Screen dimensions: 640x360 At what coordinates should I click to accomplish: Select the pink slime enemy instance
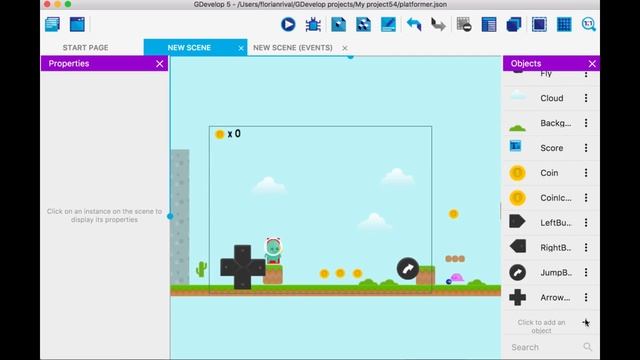455,279
